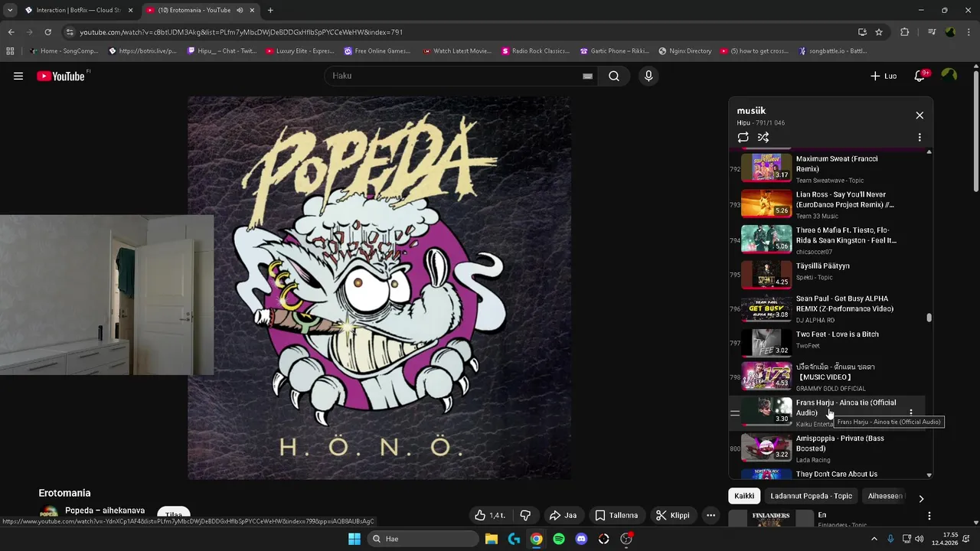980x551 pixels.
Task: Open Lian Ross Say You'll Never thumbnail
Action: tap(766, 204)
